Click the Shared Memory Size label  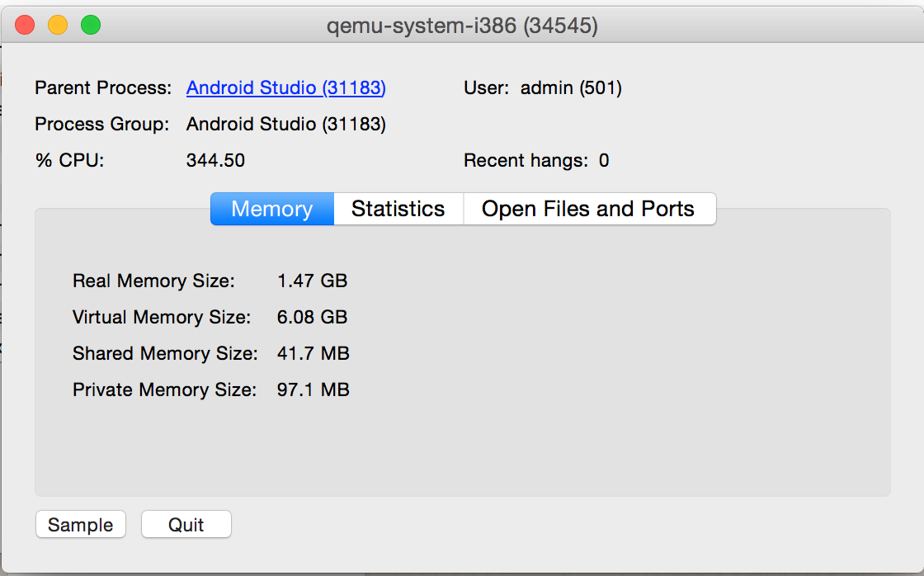165,353
